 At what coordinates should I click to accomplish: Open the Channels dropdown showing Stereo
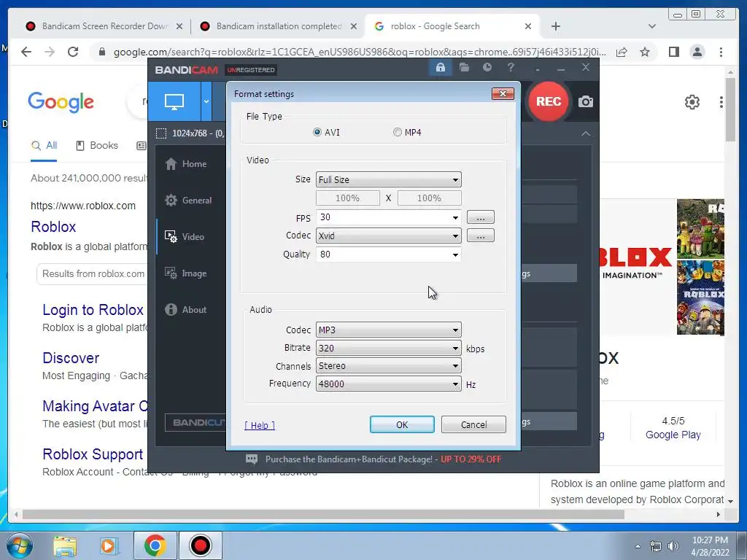click(x=388, y=366)
